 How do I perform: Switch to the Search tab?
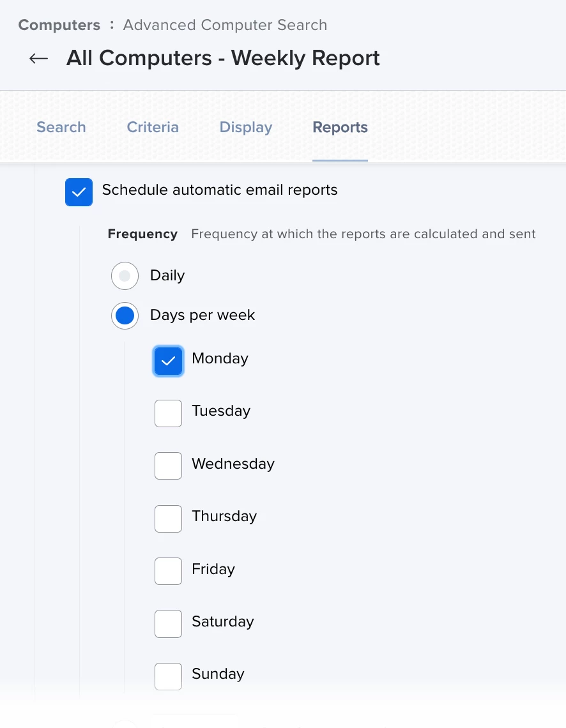[x=61, y=127]
